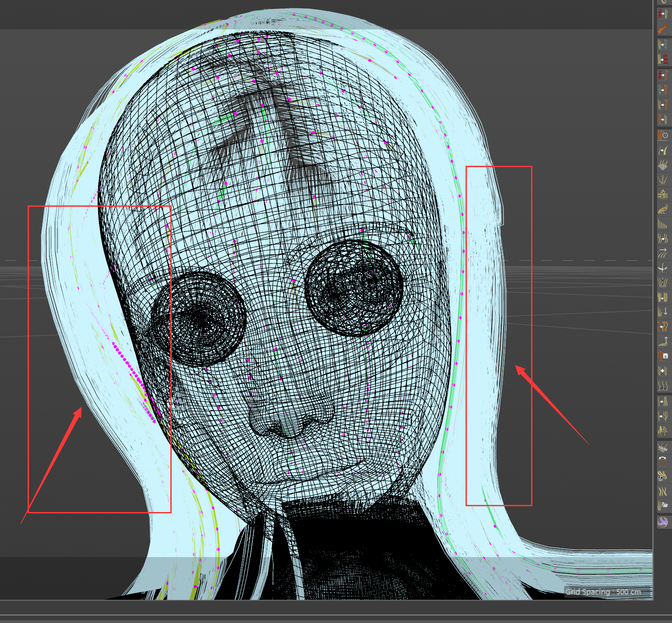The height and width of the screenshot is (623, 672).
Task: Click the hair twist rotation arrow icon
Action: click(663, 268)
